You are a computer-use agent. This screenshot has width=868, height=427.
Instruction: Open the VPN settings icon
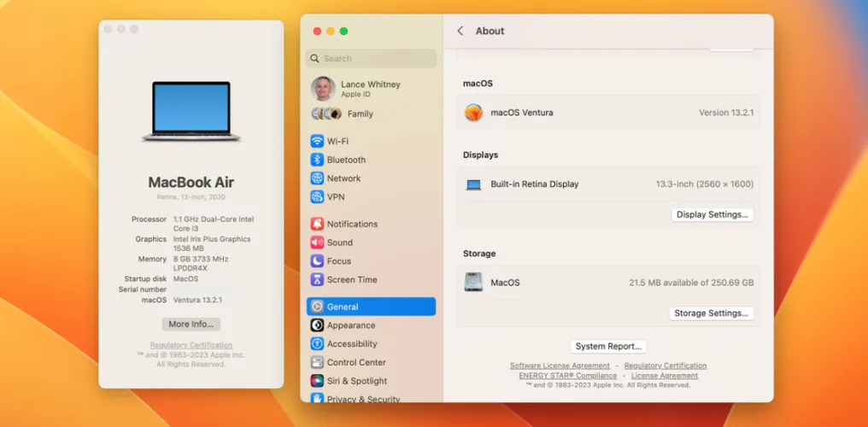317,197
